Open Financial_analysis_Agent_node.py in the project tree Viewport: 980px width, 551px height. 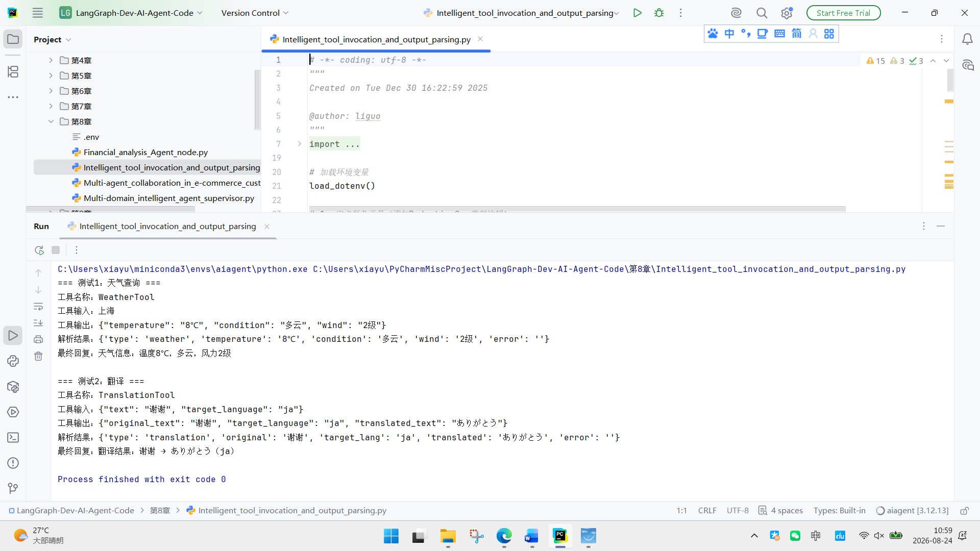coord(145,152)
